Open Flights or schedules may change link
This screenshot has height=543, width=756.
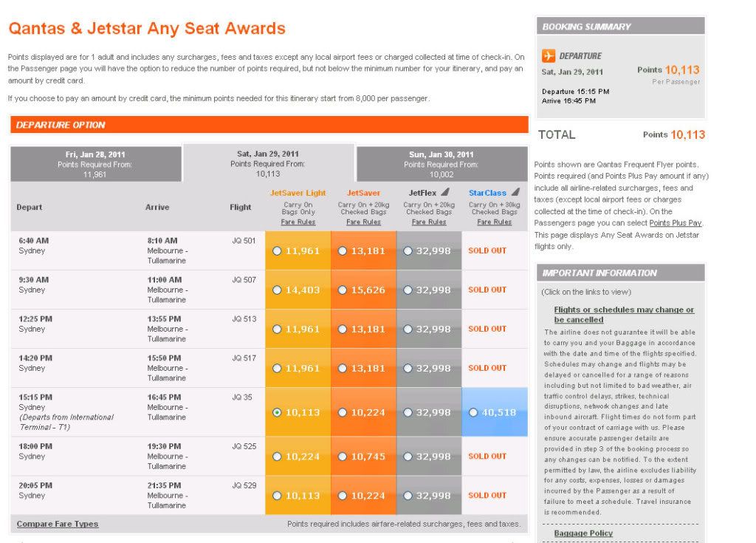(624, 315)
